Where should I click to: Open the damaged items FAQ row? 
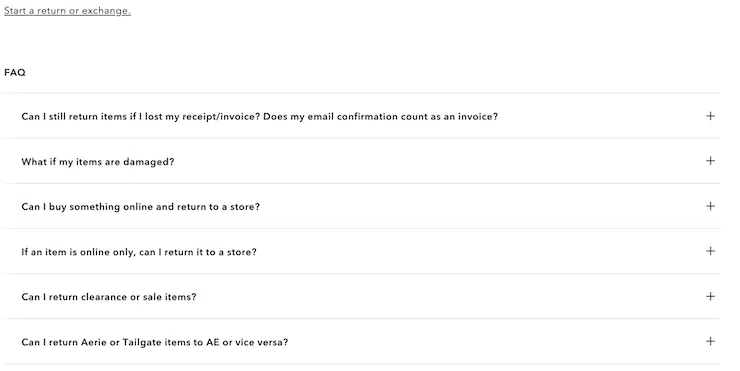(x=362, y=161)
